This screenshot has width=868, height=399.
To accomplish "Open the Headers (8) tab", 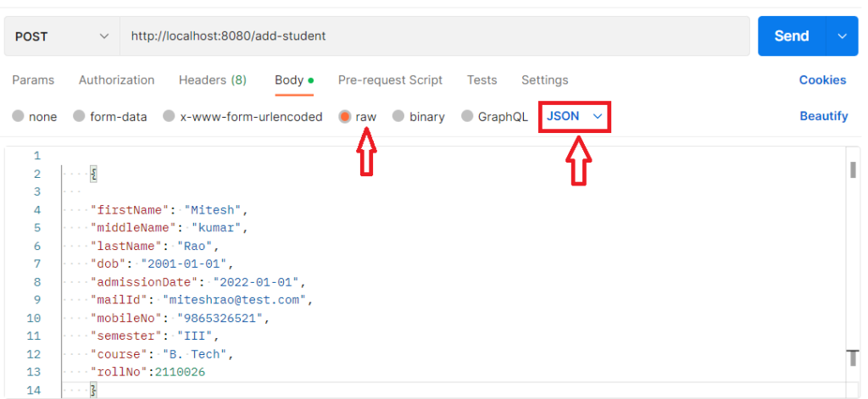I will tap(213, 80).
